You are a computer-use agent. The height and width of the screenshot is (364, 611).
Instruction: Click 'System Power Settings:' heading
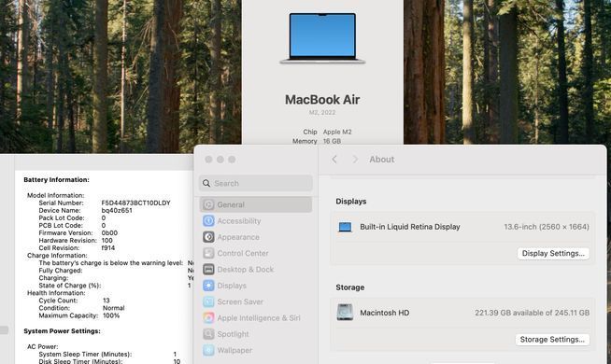point(62,331)
